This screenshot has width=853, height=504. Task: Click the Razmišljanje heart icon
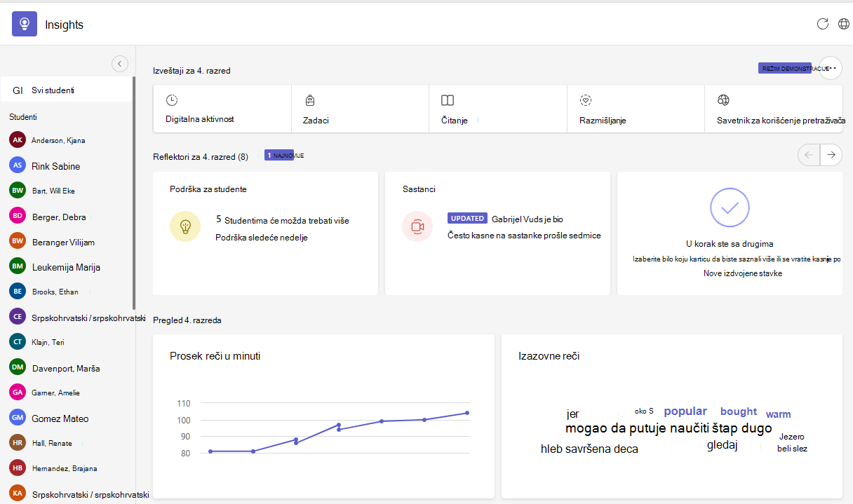pos(586,100)
